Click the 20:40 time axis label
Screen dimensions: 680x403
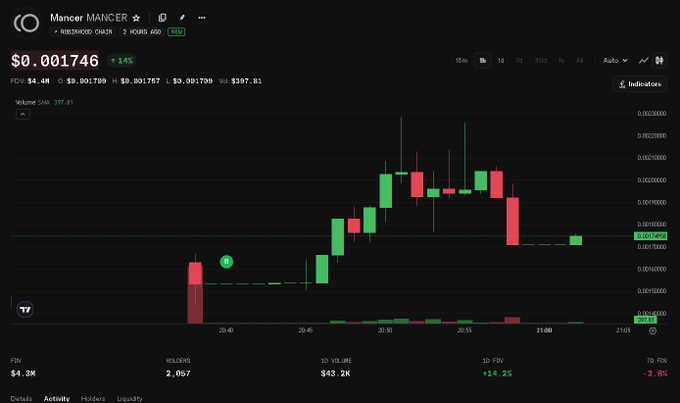coord(226,331)
